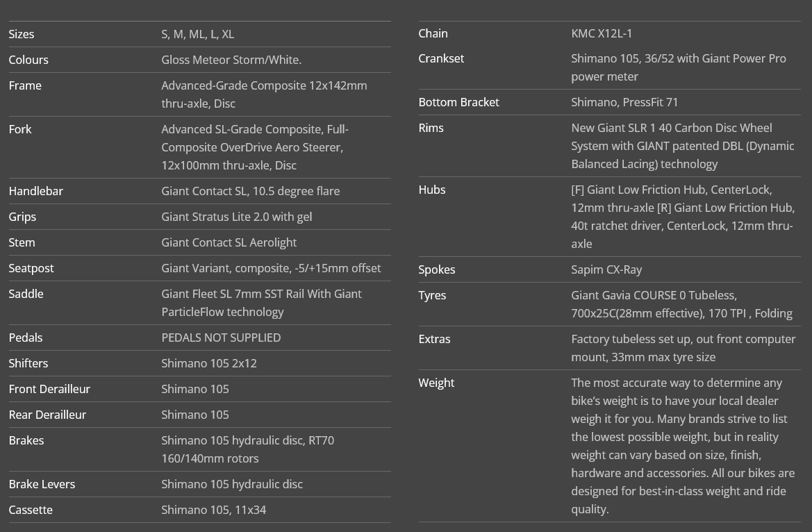
Task: Select the 'Giant Gavia COURSE 0 Tubeless' tyres description
Action: [x=681, y=305]
